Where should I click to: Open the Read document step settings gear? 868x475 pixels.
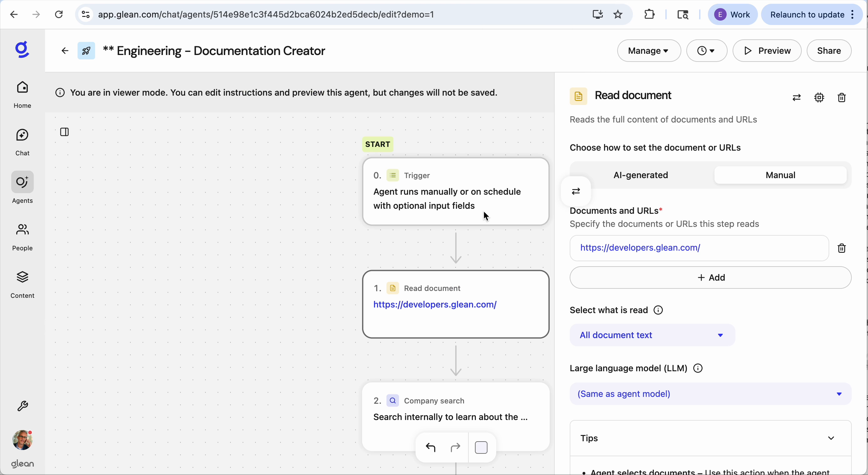(x=820, y=97)
